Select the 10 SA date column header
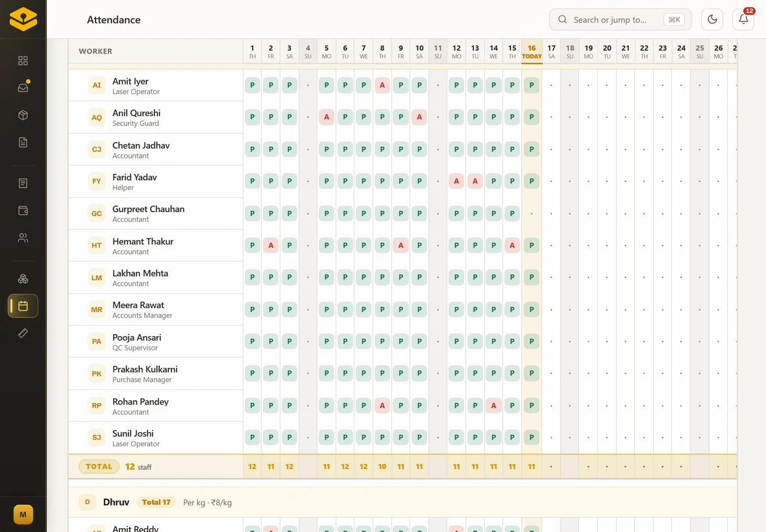 (x=419, y=51)
